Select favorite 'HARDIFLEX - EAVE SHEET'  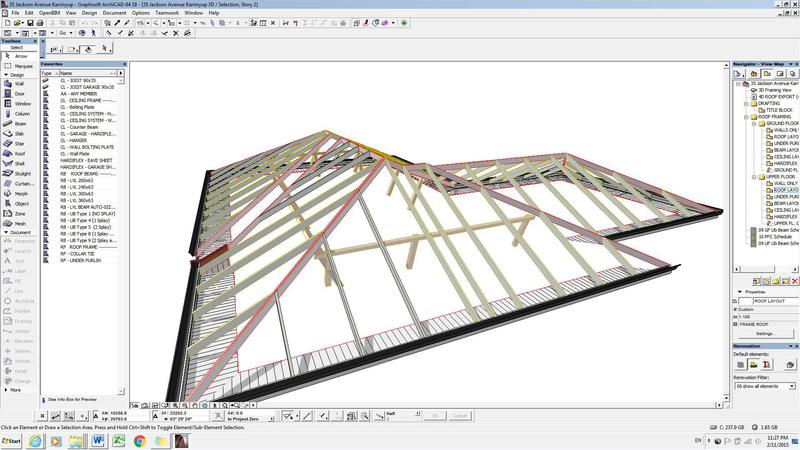tap(86, 160)
